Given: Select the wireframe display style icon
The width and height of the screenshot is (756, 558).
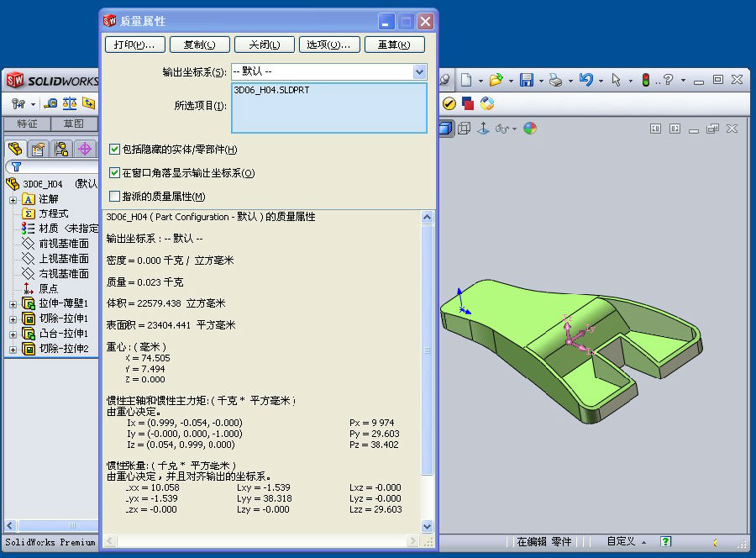Looking at the screenshot, I should [x=463, y=129].
